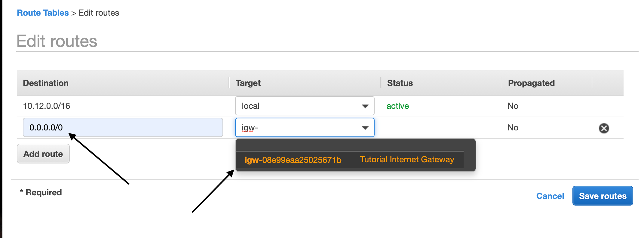The width and height of the screenshot is (644, 238).
Task: Click the large Edit routes heading
Action: click(x=57, y=41)
